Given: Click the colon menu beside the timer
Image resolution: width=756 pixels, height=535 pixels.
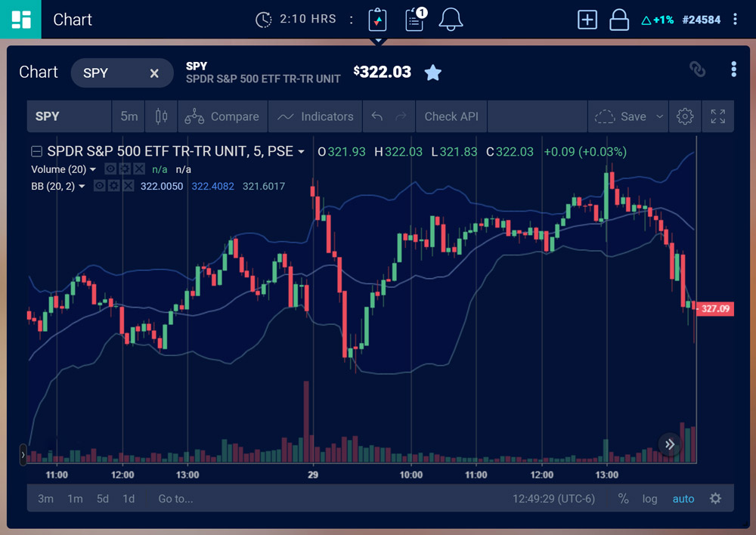Looking at the screenshot, I should pos(352,20).
